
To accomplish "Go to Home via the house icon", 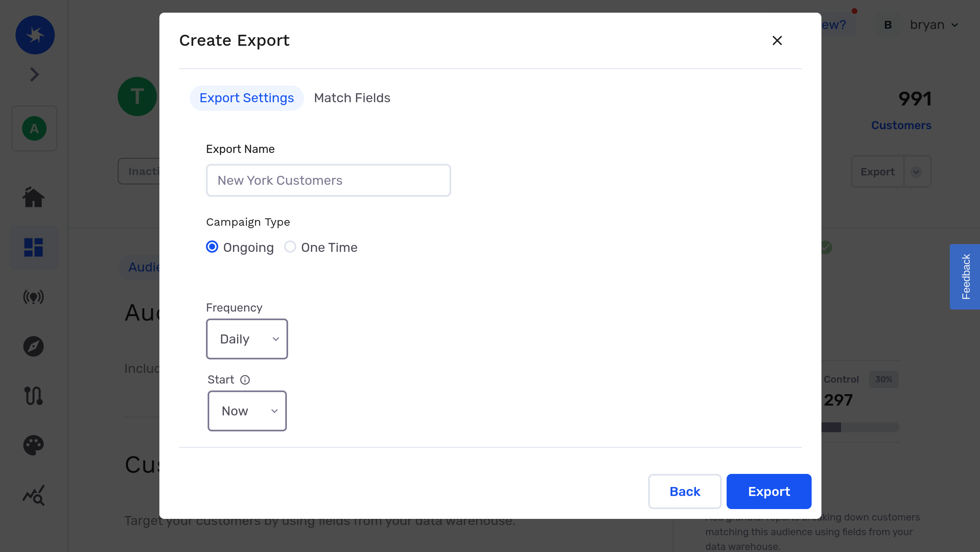I will 34,197.
